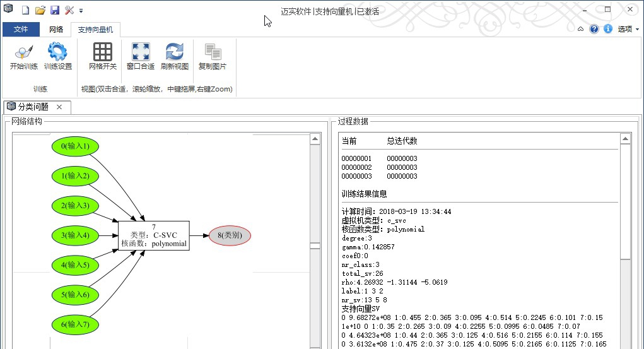
Task: Save using the floppy disk icon
Action: click(x=55, y=10)
